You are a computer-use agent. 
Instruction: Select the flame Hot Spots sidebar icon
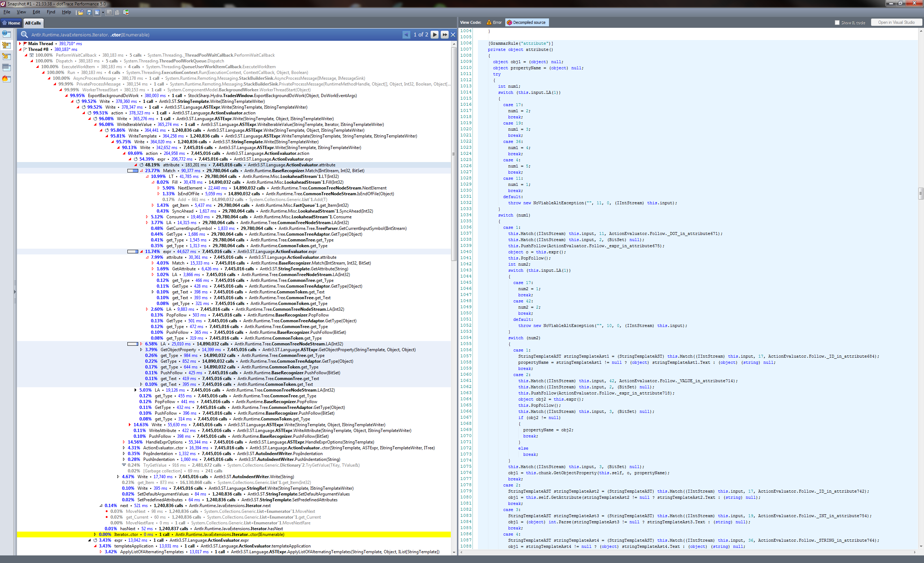(6, 79)
